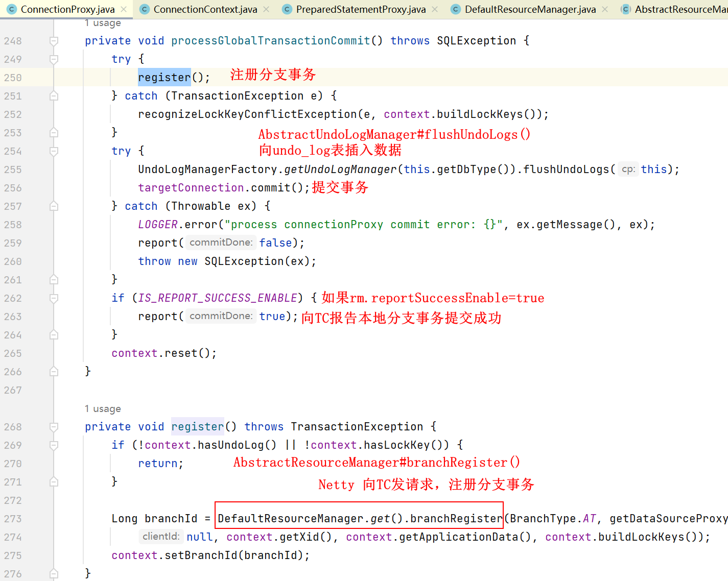Click recognizeLockKeyConflictException on line 252
Image resolution: width=728 pixels, height=581 pixels.
tap(247, 114)
